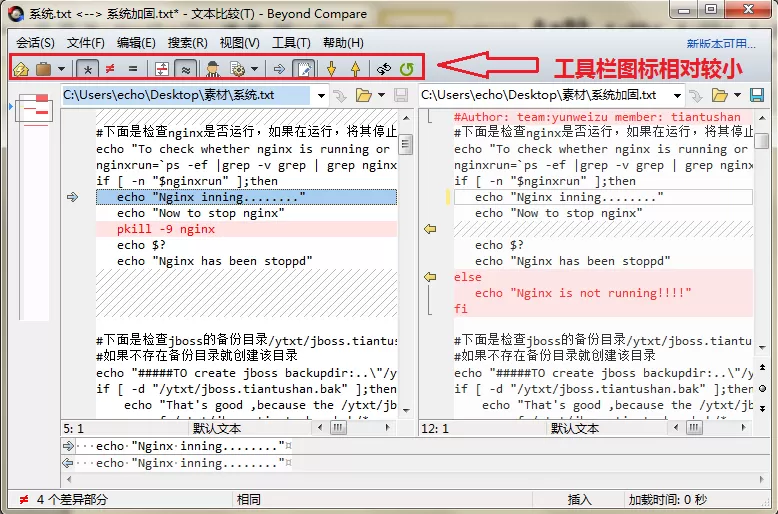Click the right path field 系统加固.txt
This screenshot has width=778, height=514.
click(545, 95)
